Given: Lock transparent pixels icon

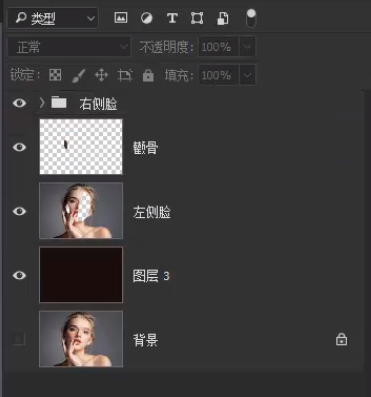Looking at the screenshot, I should (55, 75).
